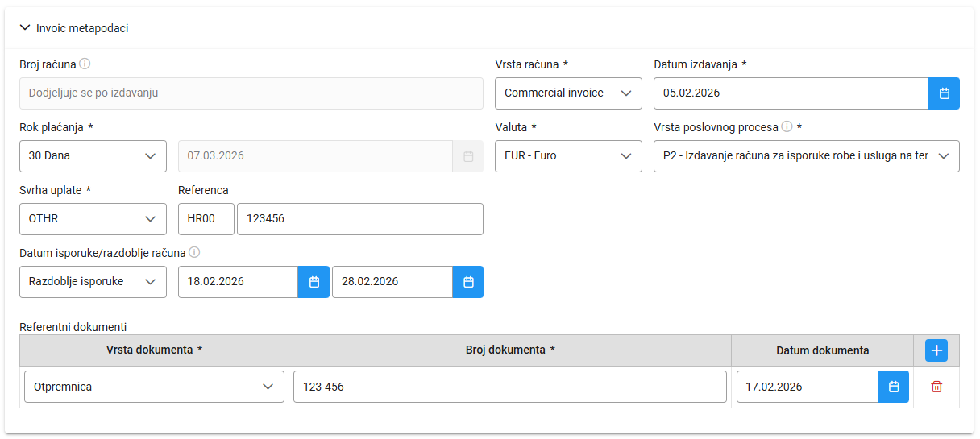Add a new reference document row
Viewport: 980px width, 439px height.
click(936, 350)
